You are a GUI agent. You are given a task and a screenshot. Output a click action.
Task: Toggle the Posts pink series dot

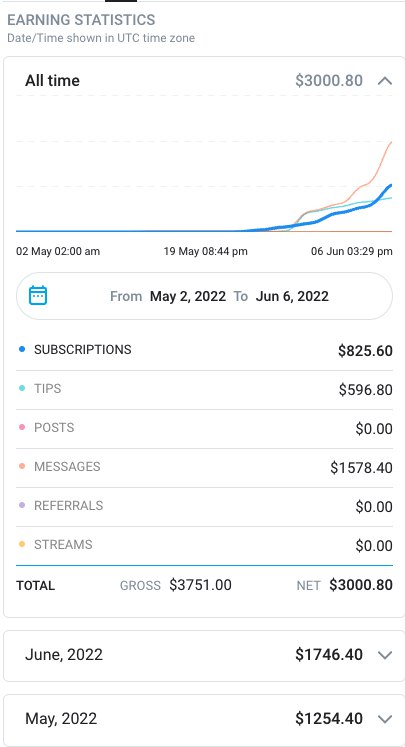click(21, 427)
